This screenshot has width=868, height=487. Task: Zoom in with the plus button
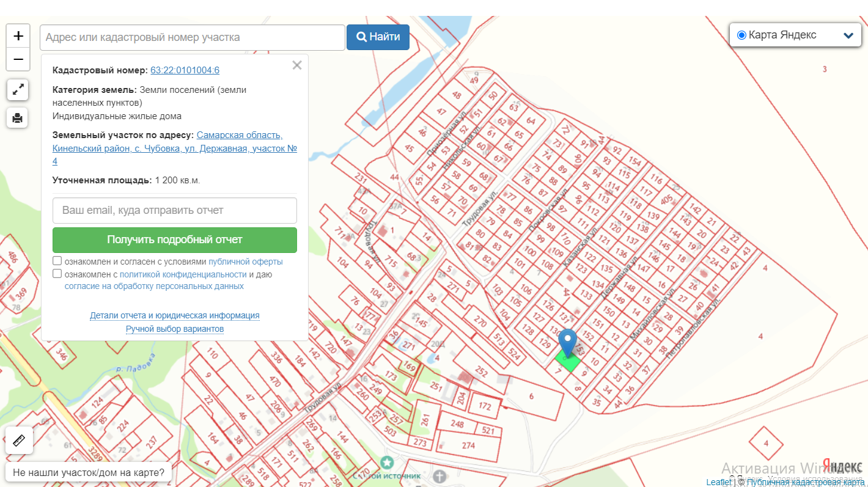point(18,36)
